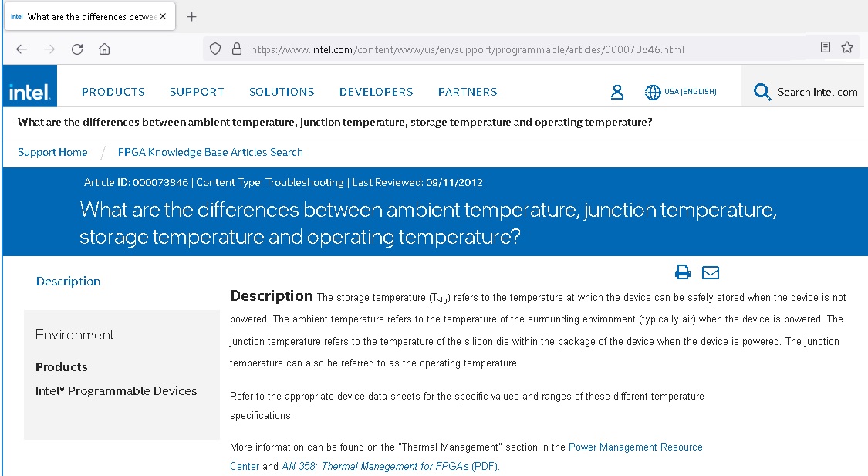Click the bold Description heading in article

[x=272, y=296]
